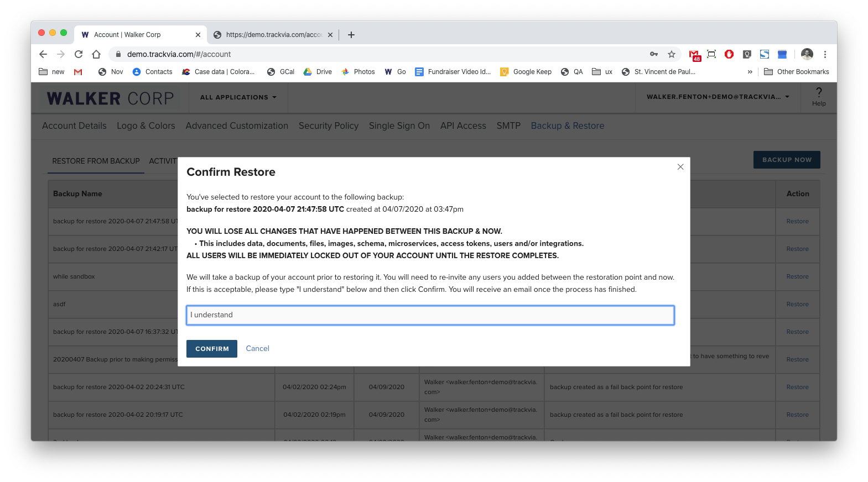Click the Confirm button

click(212, 349)
